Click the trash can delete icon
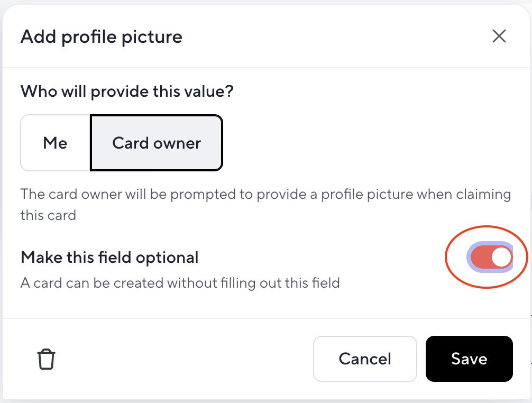The height and width of the screenshot is (403, 532). point(46,359)
